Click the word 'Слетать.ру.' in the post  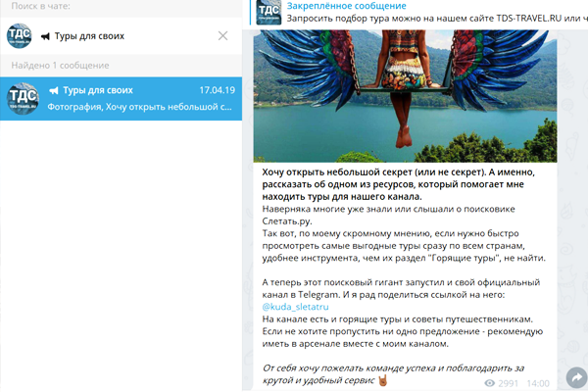click(287, 221)
